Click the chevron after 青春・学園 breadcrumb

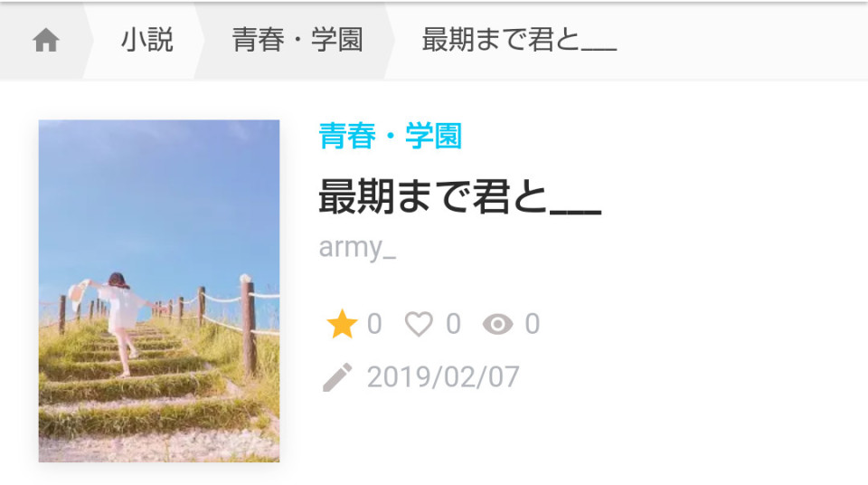point(389,41)
